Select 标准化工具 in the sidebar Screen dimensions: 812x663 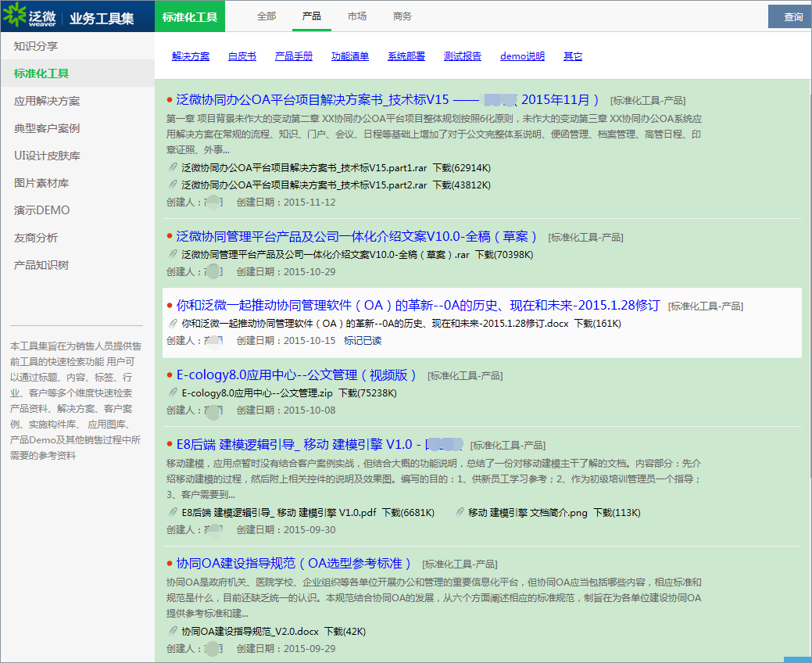[x=77, y=73]
